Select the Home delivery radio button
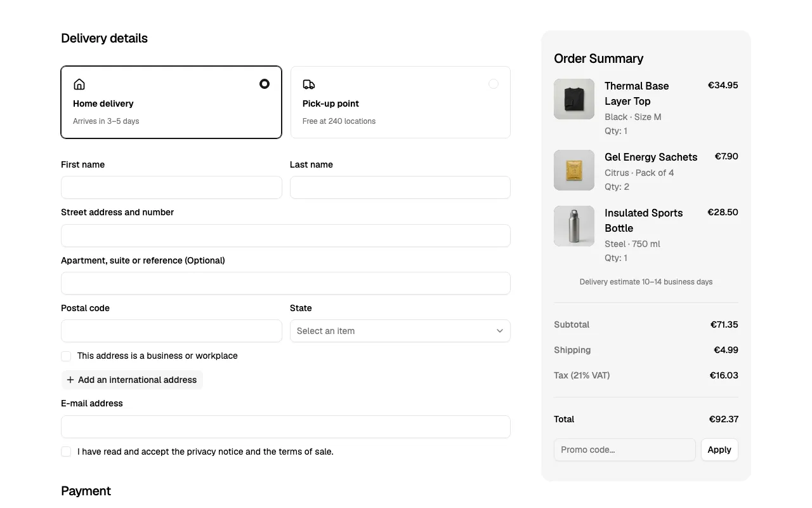This screenshot has width=812, height=508. 265,84
